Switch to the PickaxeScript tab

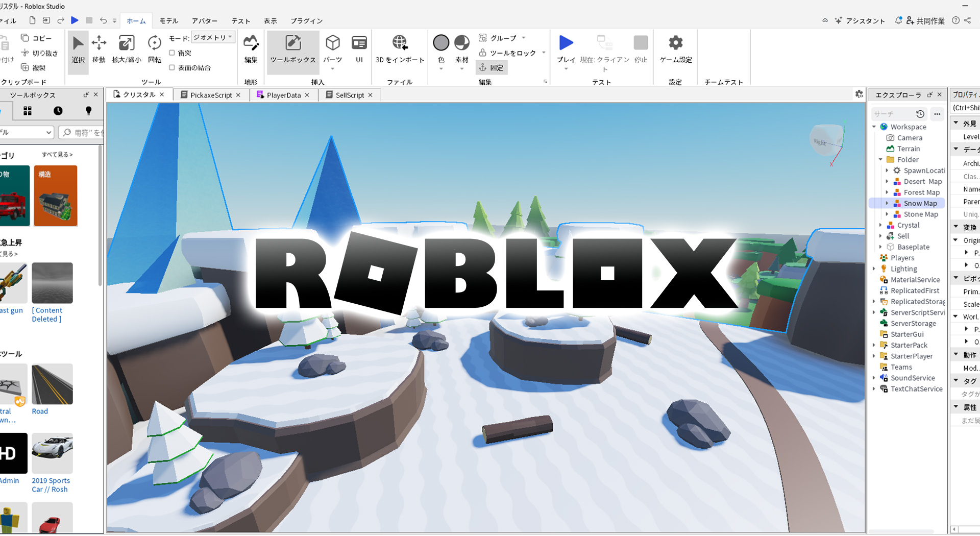pos(210,95)
